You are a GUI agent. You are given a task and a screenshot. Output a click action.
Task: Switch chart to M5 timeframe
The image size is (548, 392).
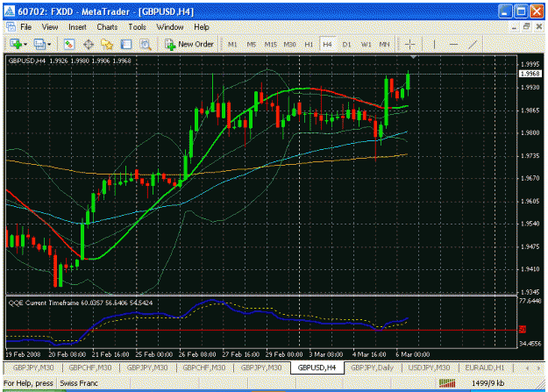click(x=251, y=45)
